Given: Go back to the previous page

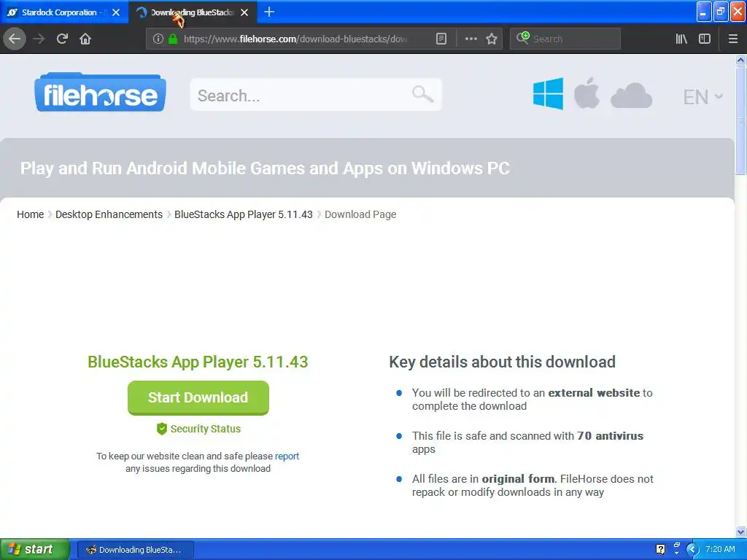Looking at the screenshot, I should (x=15, y=39).
